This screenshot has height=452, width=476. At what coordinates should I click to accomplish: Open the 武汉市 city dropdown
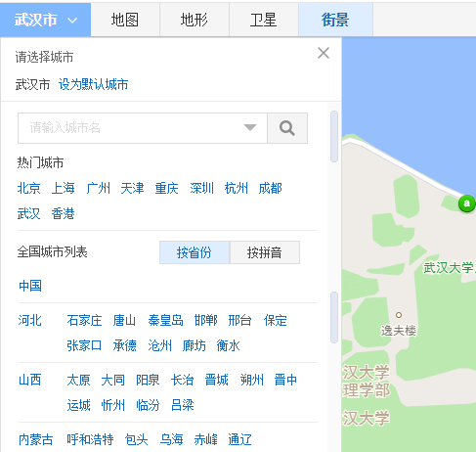click(45, 20)
